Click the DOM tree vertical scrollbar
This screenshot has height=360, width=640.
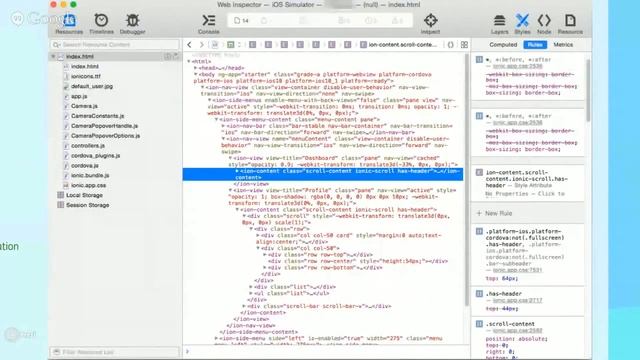[467, 180]
